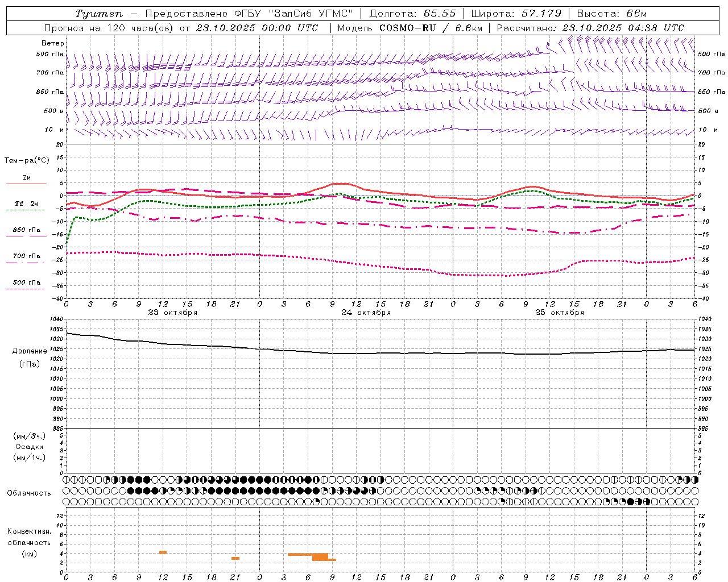
Task: Click the "25 октября" date label
Action: coord(560,313)
